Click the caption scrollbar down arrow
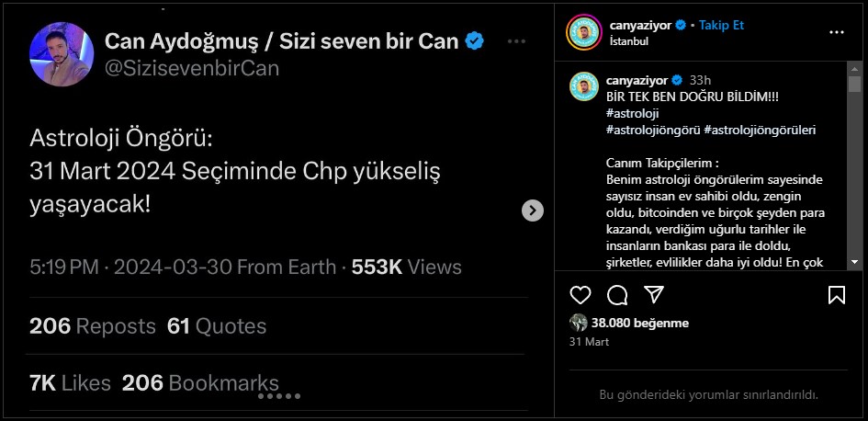Viewport: 868px width, 421px height. pyautogui.click(x=854, y=263)
